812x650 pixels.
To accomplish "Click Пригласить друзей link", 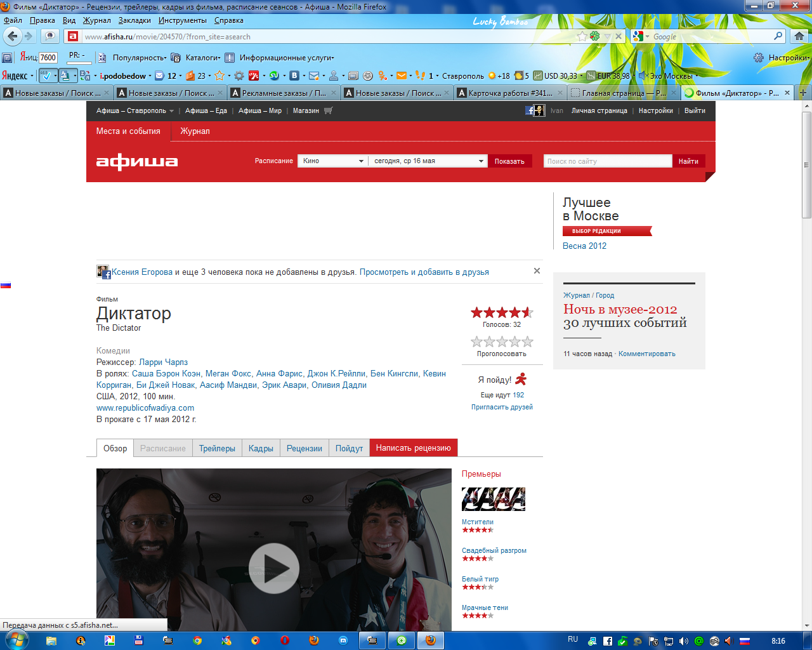I will [502, 407].
